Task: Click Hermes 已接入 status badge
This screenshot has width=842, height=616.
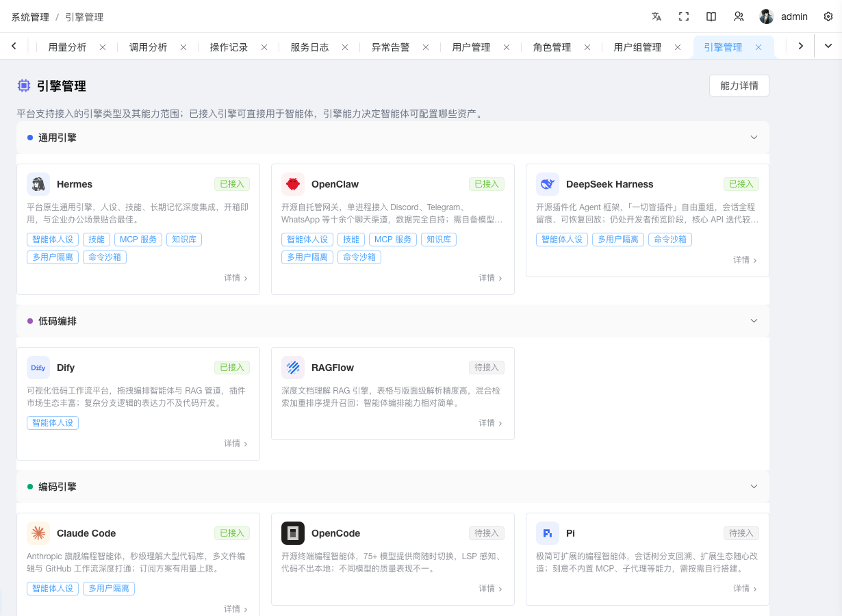Action: pos(232,184)
